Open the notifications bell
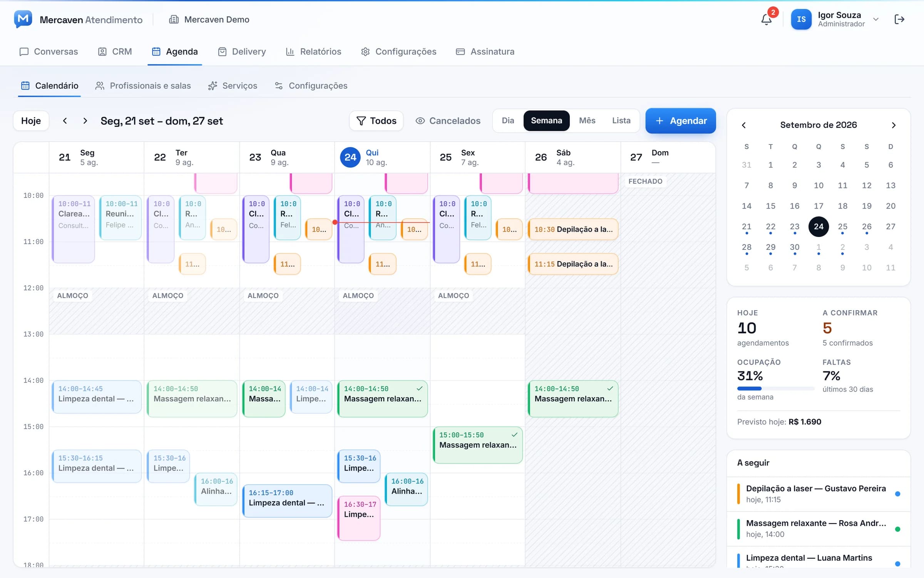The width and height of the screenshot is (924, 578). click(x=766, y=19)
